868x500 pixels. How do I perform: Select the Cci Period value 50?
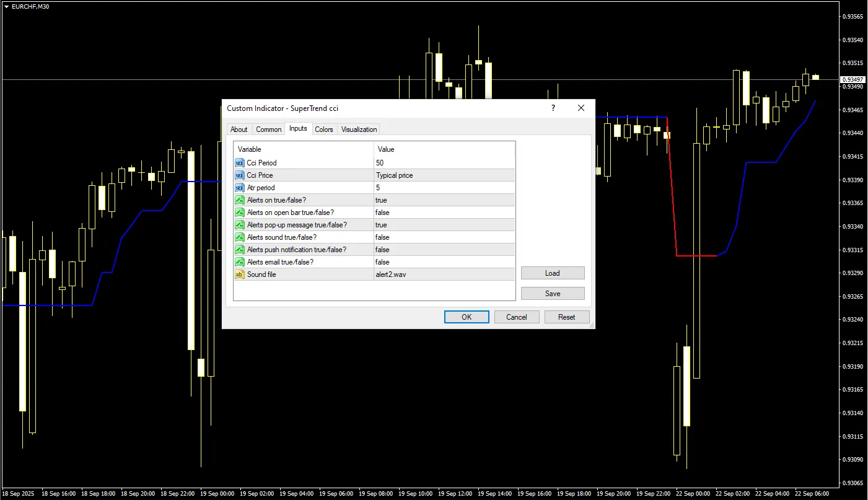pyautogui.click(x=444, y=163)
